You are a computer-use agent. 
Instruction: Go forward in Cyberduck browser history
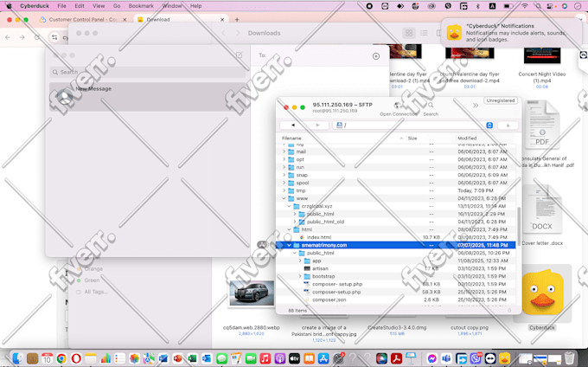pos(317,125)
